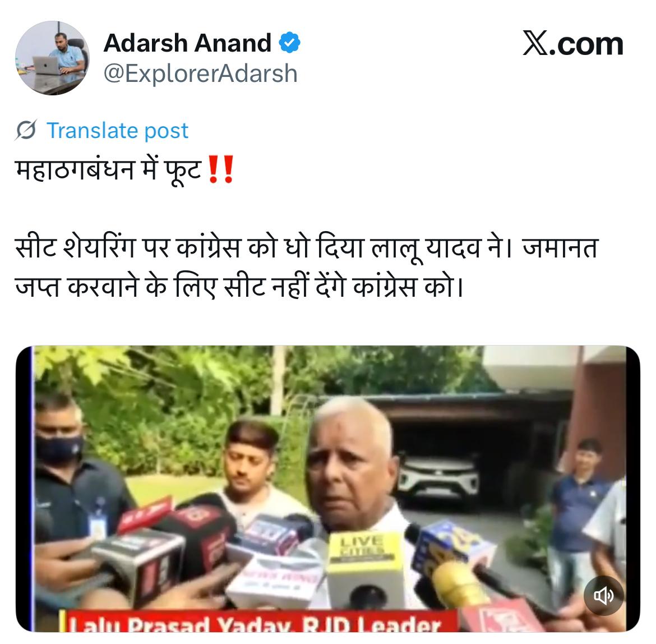Select the Translate post link
The width and height of the screenshot is (656, 644).
118,131
